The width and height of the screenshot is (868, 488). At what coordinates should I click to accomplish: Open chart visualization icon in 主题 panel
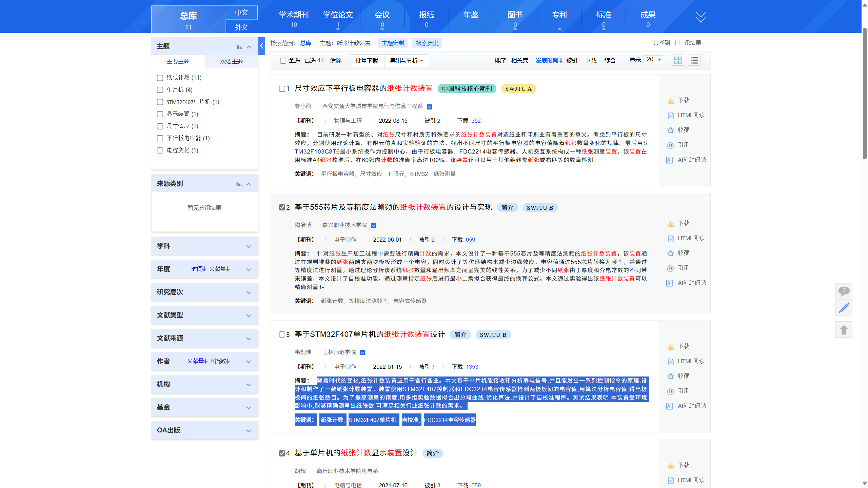click(x=239, y=47)
